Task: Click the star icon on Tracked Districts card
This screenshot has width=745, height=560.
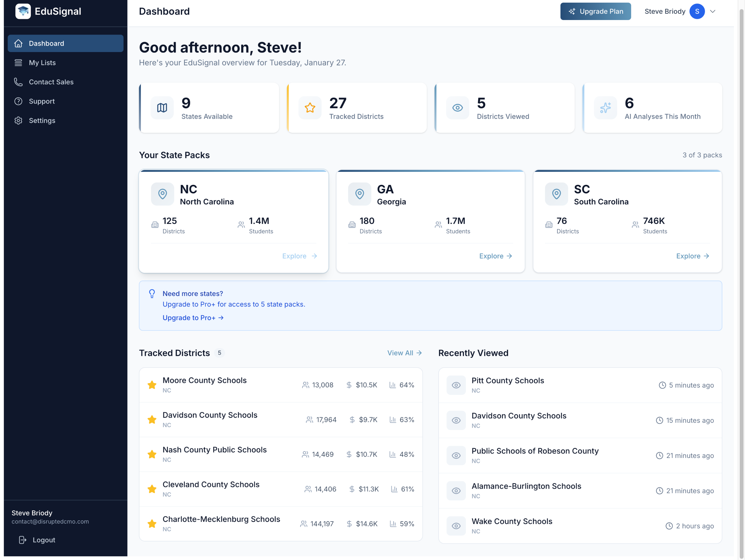Action: coord(310,108)
